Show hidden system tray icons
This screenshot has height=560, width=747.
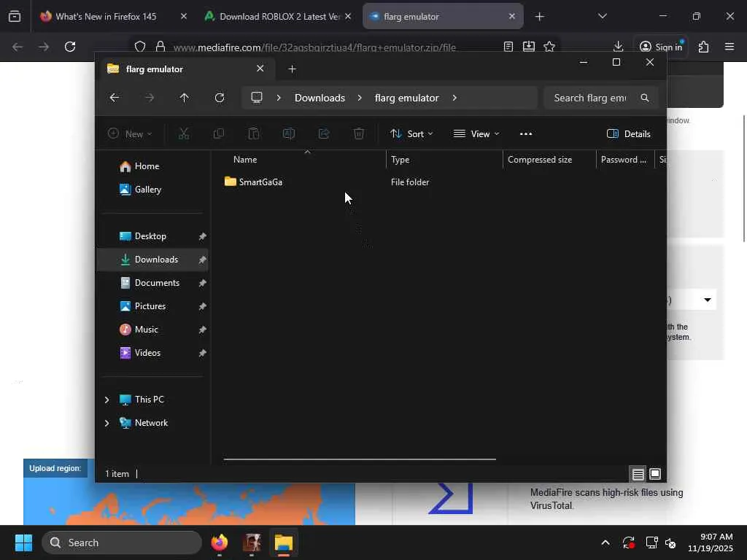[x=605, y=542]
